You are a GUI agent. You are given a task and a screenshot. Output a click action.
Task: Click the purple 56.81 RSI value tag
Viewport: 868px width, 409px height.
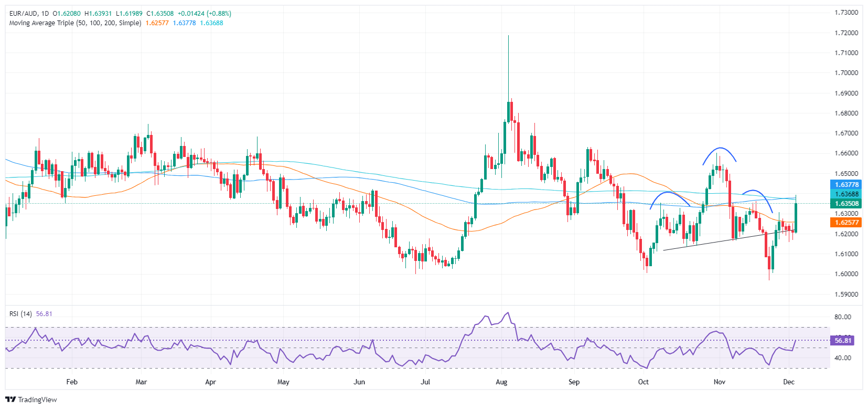click(842, 341)
